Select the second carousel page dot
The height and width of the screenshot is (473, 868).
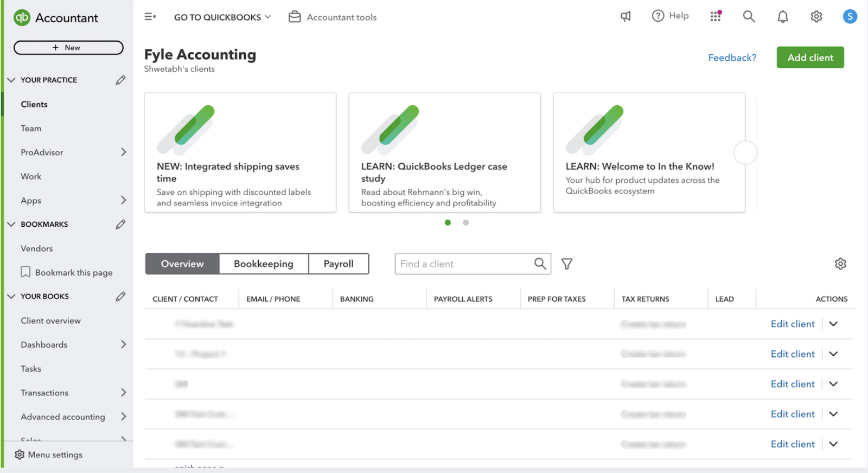point(465,222)
